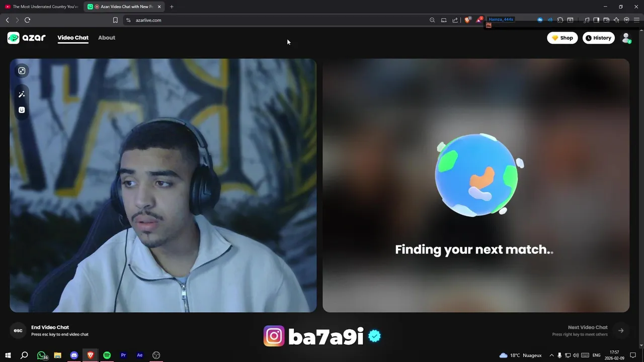Open WhatsApp from the taskbar

coord(42,355)
